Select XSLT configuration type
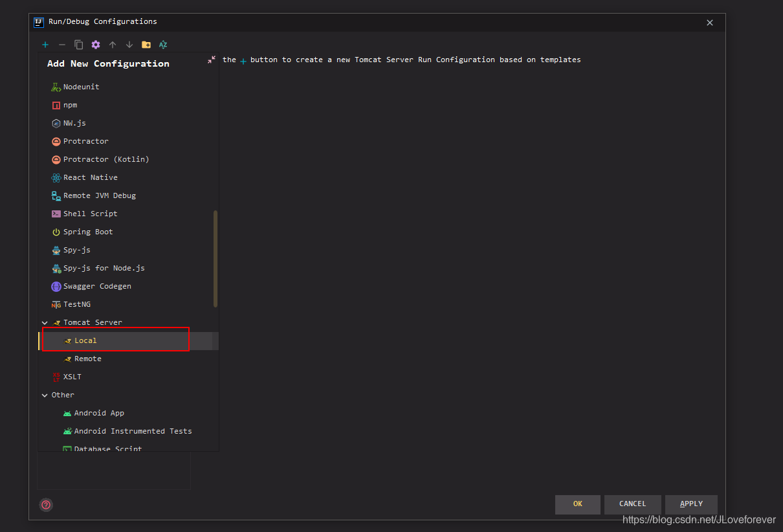Screen dimensions: 783x532 [x=128, y=377]
